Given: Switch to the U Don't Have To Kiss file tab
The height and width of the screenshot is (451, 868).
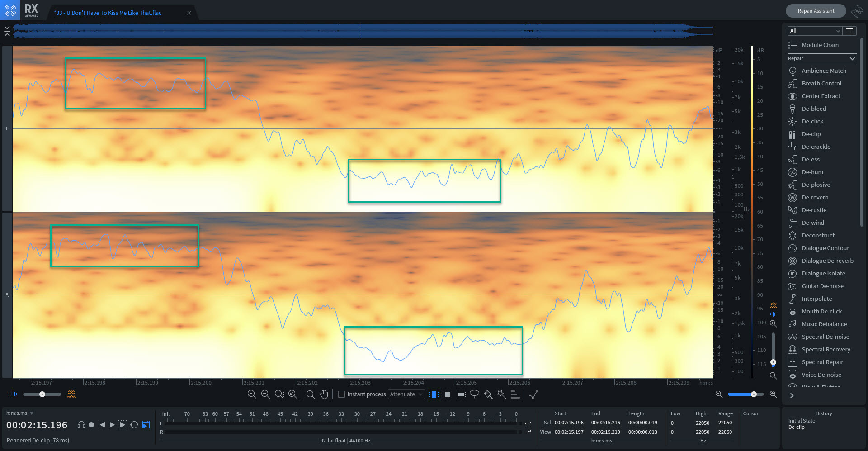Looking at the screenshot, I should click(108, 13).
